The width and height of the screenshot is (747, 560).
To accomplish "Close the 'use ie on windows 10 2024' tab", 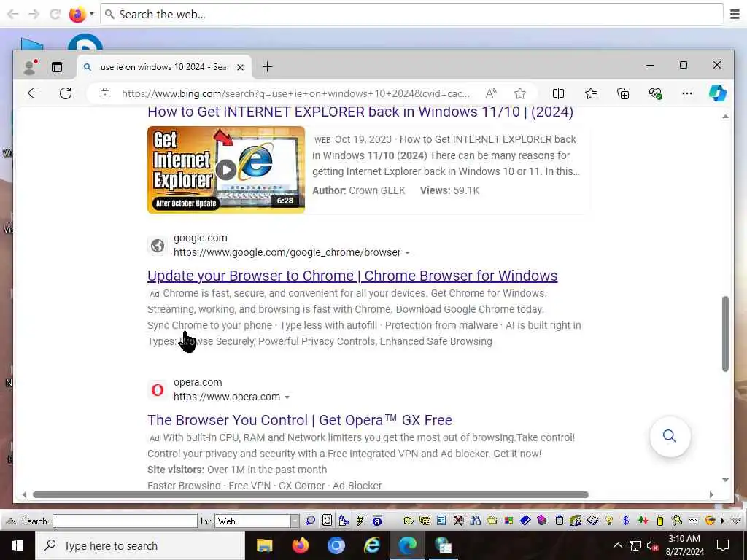I will pyautogui.click(x=240, y=67).
